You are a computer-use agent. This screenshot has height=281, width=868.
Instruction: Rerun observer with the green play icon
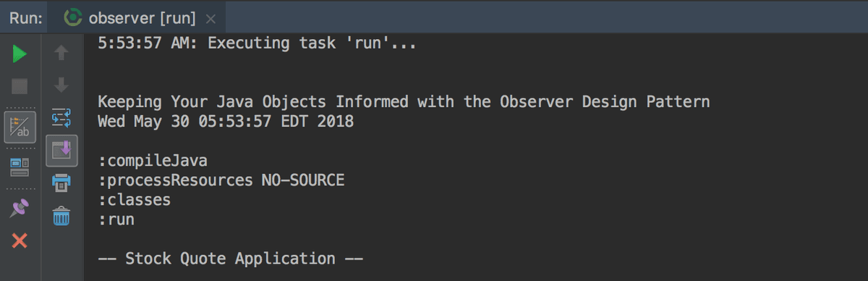pos(20,54)
